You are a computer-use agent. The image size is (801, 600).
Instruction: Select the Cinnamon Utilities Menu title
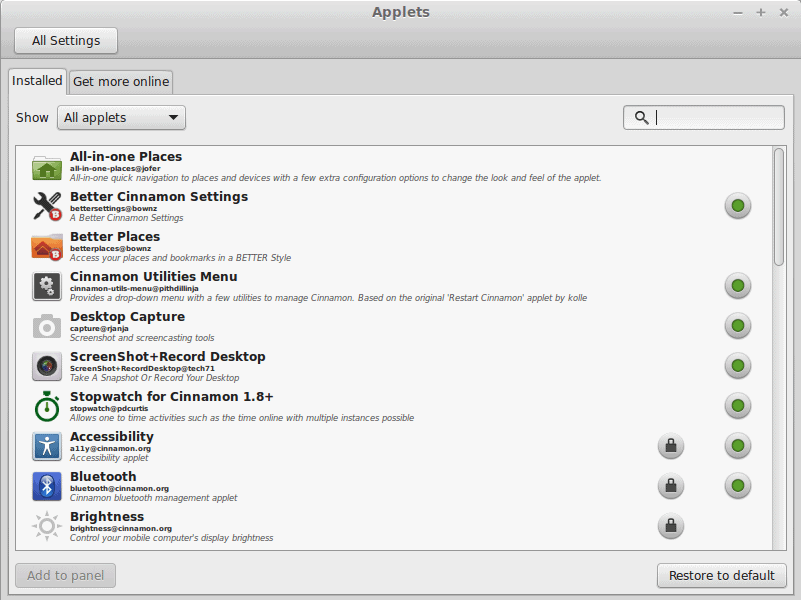click(154, 276)
